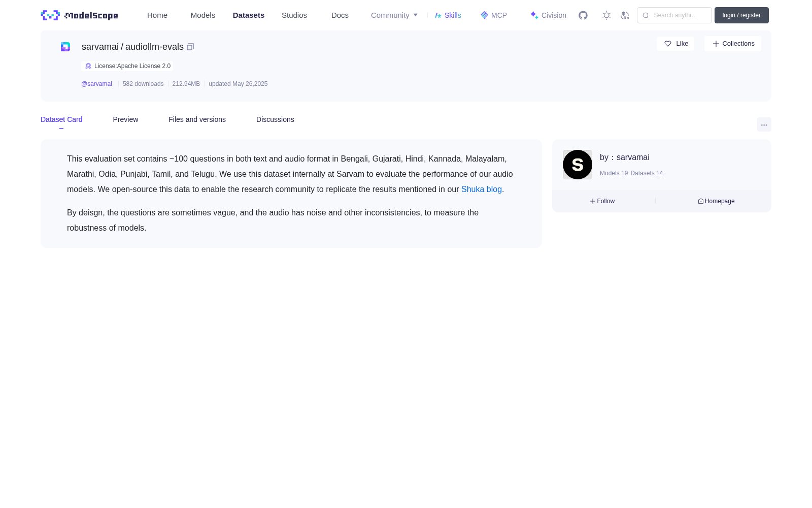The width and height of the screenshot is (812, 508).
Task: Open the Skills page
Action: coord(448,15)
